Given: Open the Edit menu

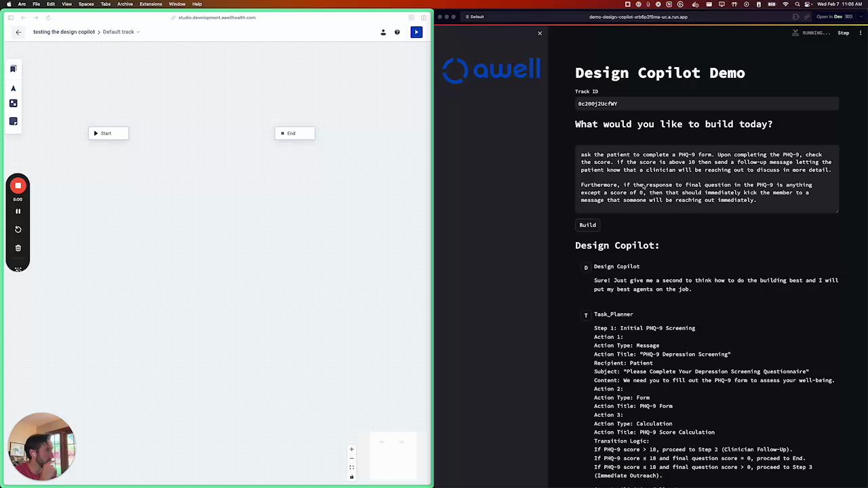Looking at the screenshot, I should pos(51,4).
